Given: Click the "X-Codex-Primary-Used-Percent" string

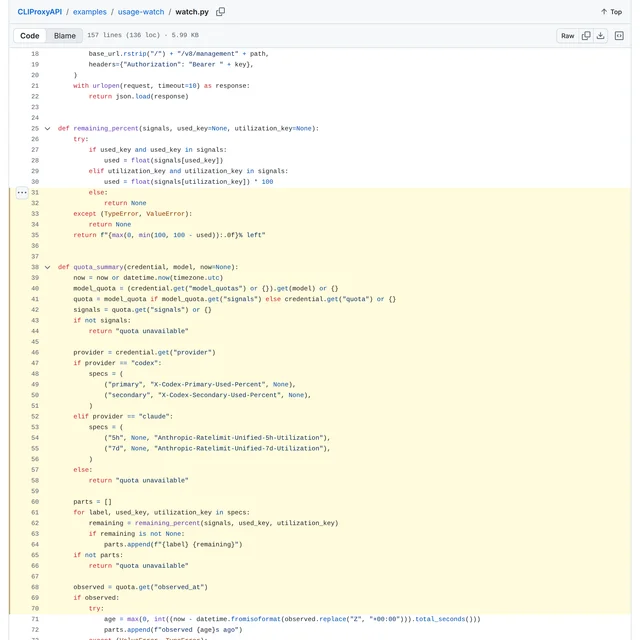Looking at the screenshot, I should click(x=207, y=384).
